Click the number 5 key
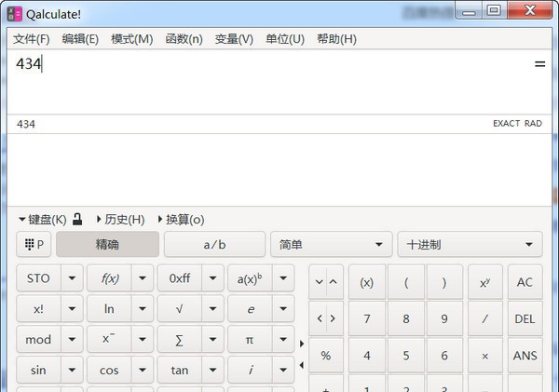 pyautogui.click(x=406, y=356)
